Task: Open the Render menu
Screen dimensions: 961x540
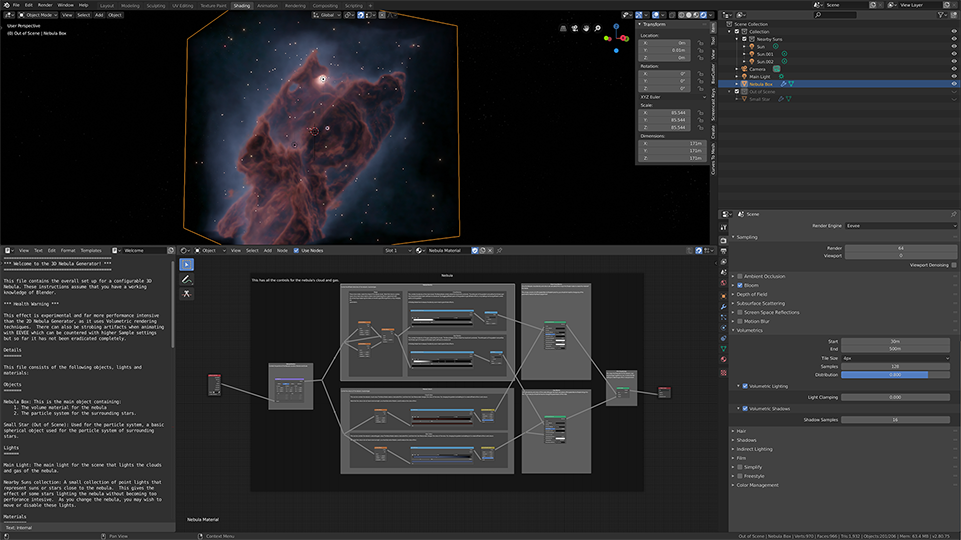Action: click(43, 5)
